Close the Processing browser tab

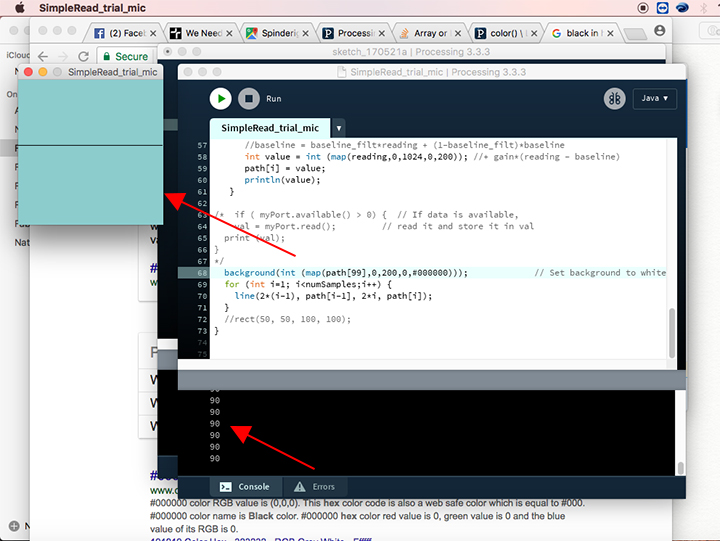382,34
